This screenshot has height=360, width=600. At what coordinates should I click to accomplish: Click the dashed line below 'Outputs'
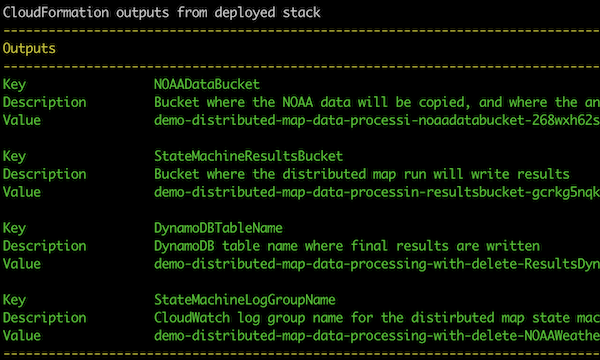[x=301, y=67]
